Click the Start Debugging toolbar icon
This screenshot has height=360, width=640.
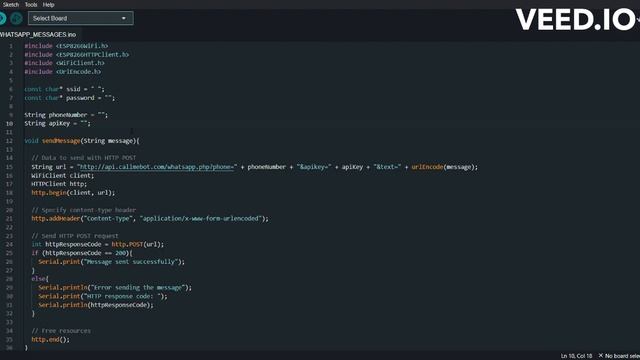[x=16, y=18]
